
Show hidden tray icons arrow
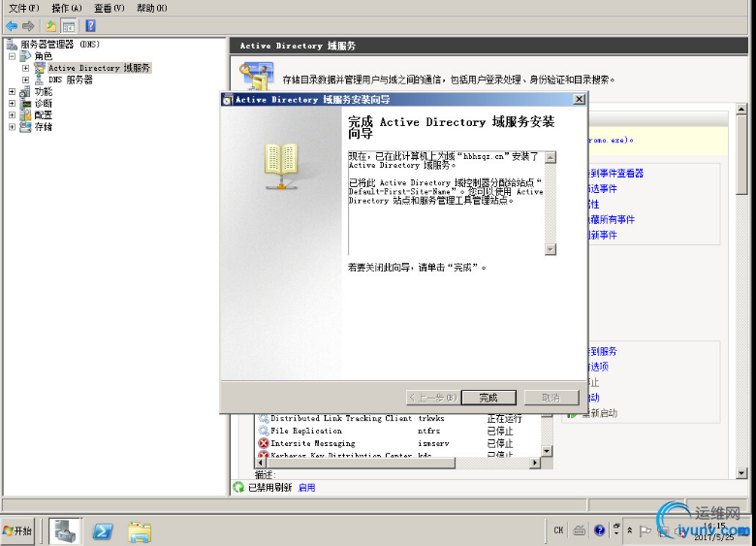[630, 530]
